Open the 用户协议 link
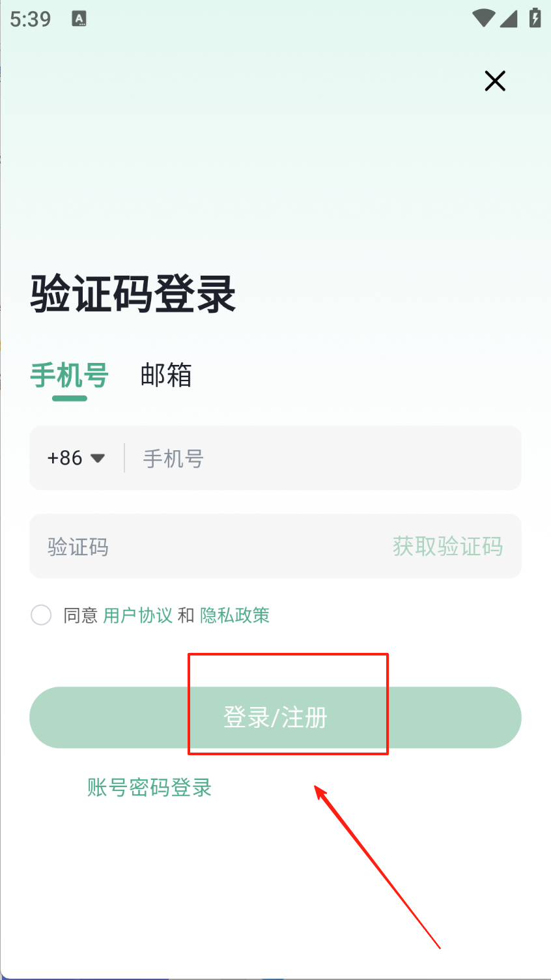 pos(137,615)
